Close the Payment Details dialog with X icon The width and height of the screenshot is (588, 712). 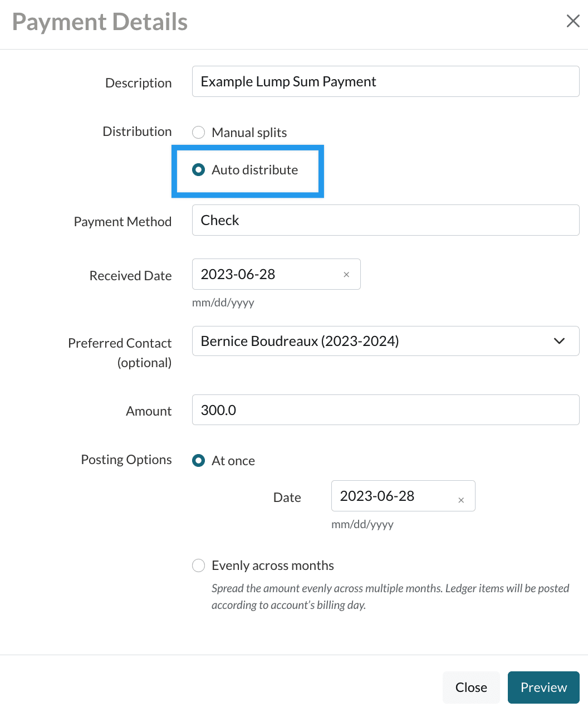(x=573, y=21)
